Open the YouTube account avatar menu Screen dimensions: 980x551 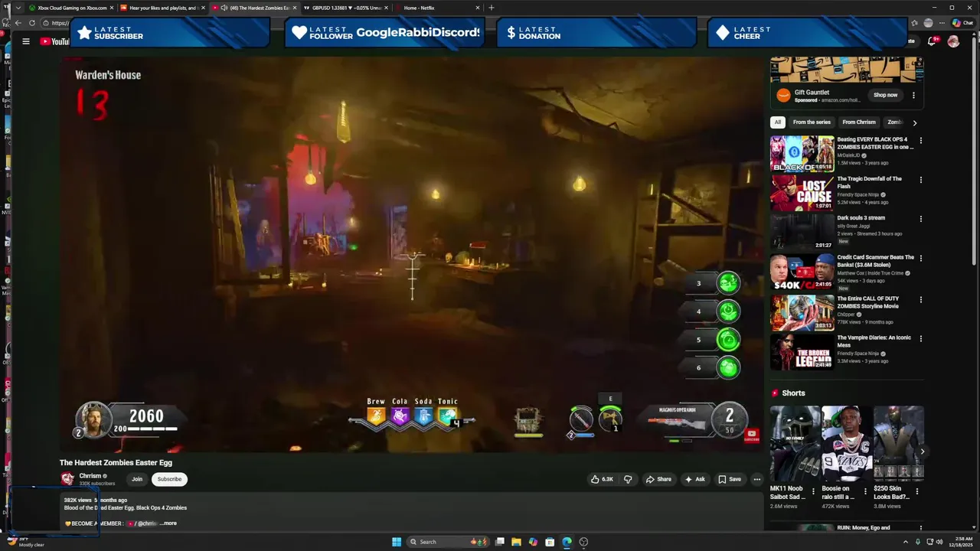(953, 41)
